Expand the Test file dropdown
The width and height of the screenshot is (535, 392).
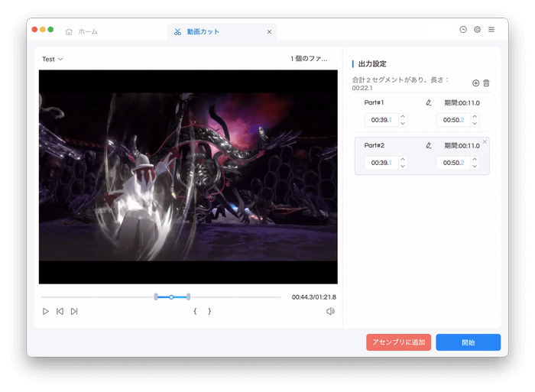(53, 59)
